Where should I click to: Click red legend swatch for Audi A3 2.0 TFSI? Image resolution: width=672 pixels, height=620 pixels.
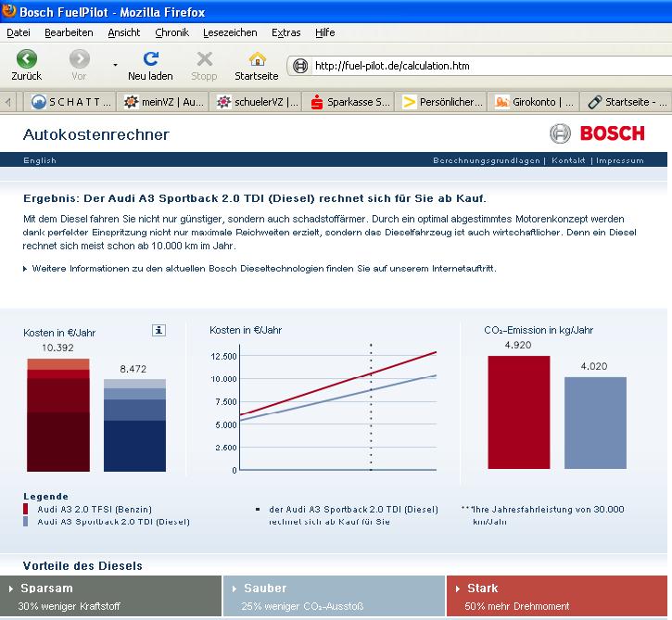coord(25,509)
